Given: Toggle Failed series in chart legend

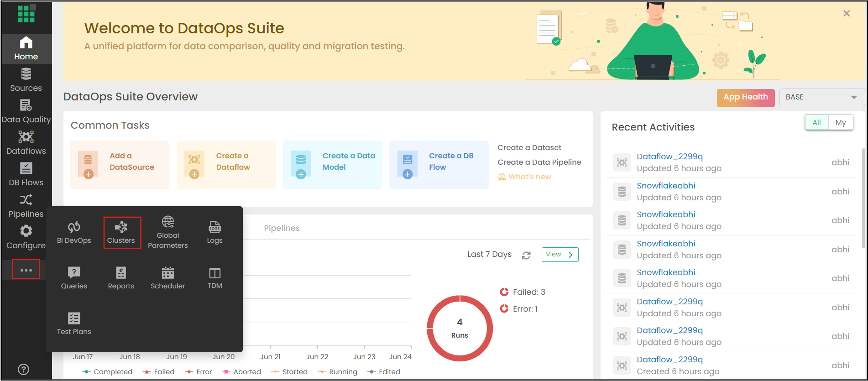Looking at the screenshot, I should pos(158,372).
